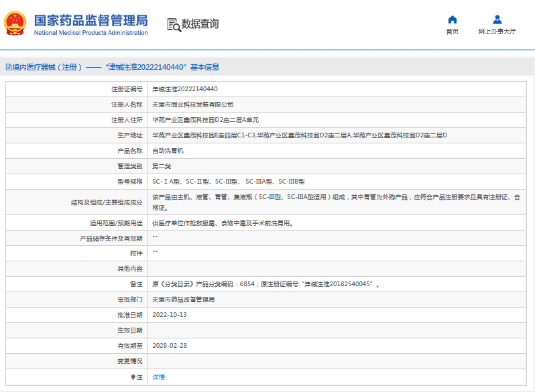The height and width of the screenshot is (392, 535).
Task: Click the 型号规格 row label
Action: (130, 182)
